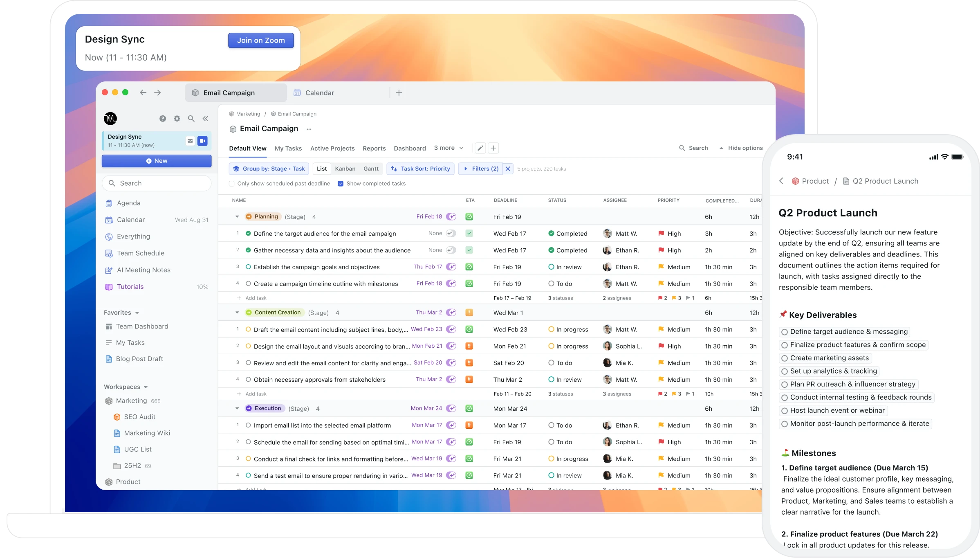The width and height of the screenshot is (980, 558).
Task: Uncheck Show completed tasks
Action: [x=341, y=184]
